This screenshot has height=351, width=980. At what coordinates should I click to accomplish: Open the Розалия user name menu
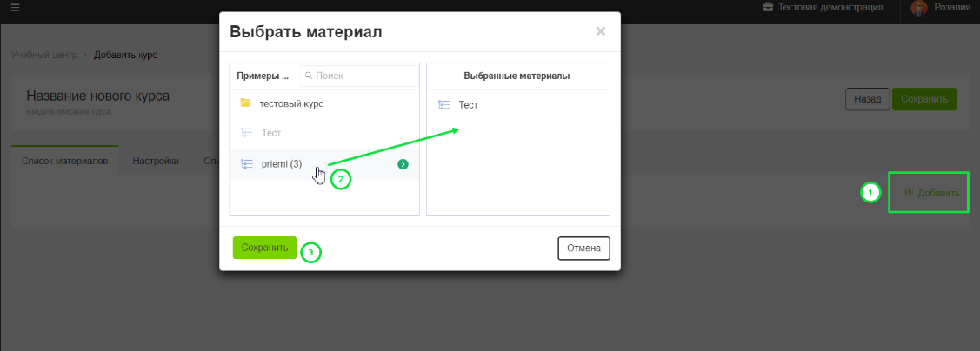point(950,8)
